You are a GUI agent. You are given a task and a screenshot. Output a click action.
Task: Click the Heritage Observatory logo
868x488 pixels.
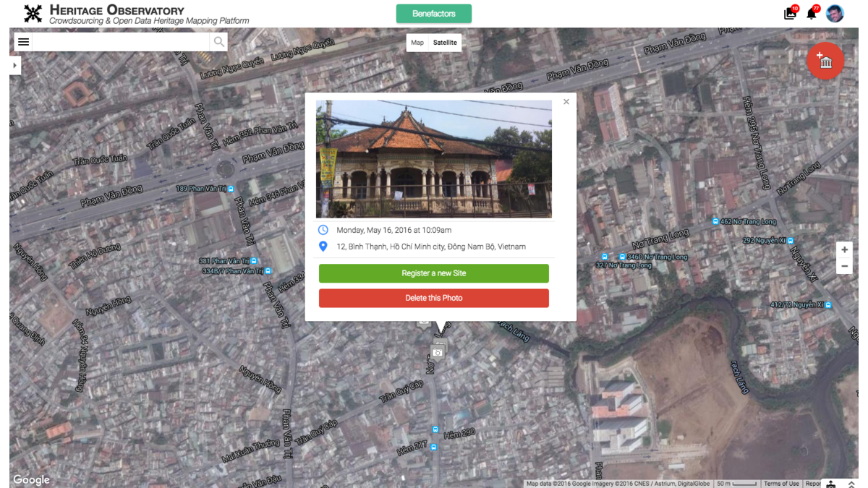click(33, 14)
